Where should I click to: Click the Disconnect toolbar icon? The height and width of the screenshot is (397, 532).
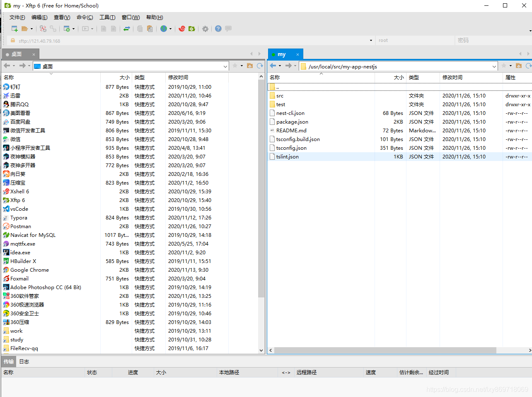coord(43,29)
